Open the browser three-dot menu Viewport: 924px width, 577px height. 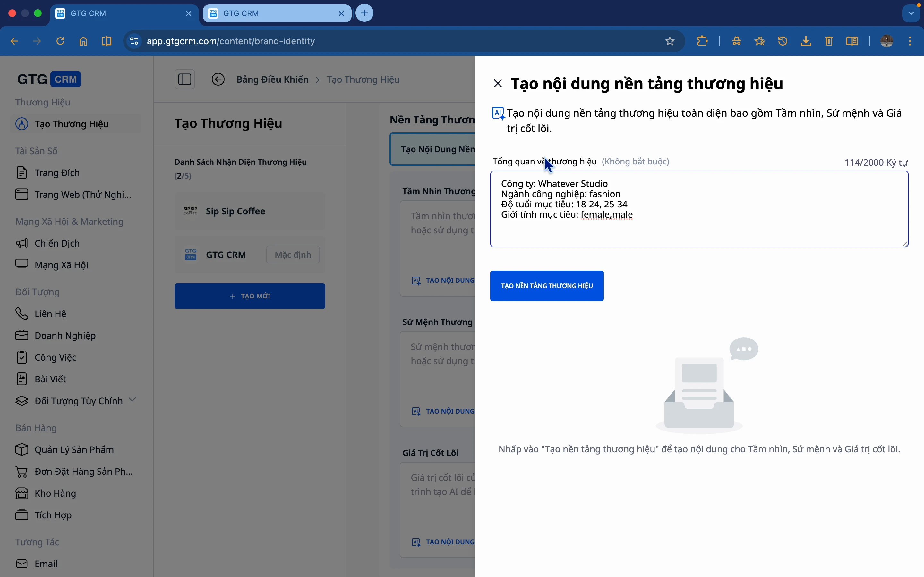[x=910, y=41]
